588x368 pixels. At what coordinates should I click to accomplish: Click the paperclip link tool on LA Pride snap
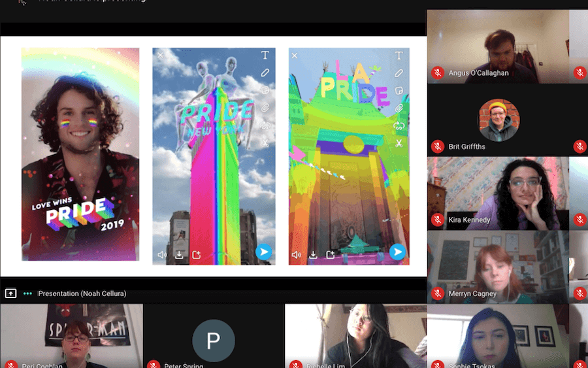(399, 108)
